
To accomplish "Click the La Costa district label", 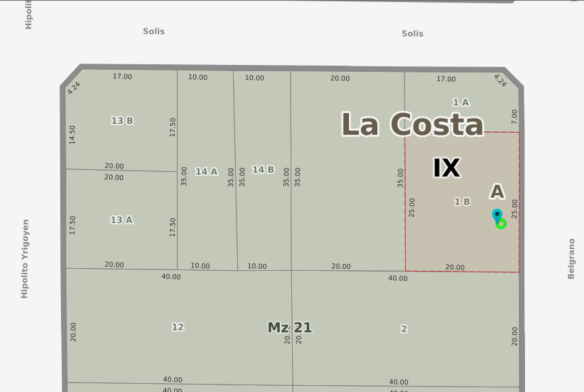I will click(x=412, y=125).
